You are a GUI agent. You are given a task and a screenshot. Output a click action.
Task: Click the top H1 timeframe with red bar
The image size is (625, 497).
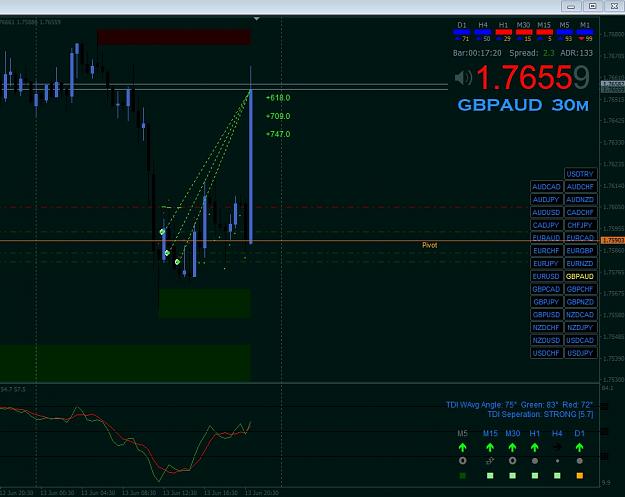pyautogui.click(x=503, y=25)
